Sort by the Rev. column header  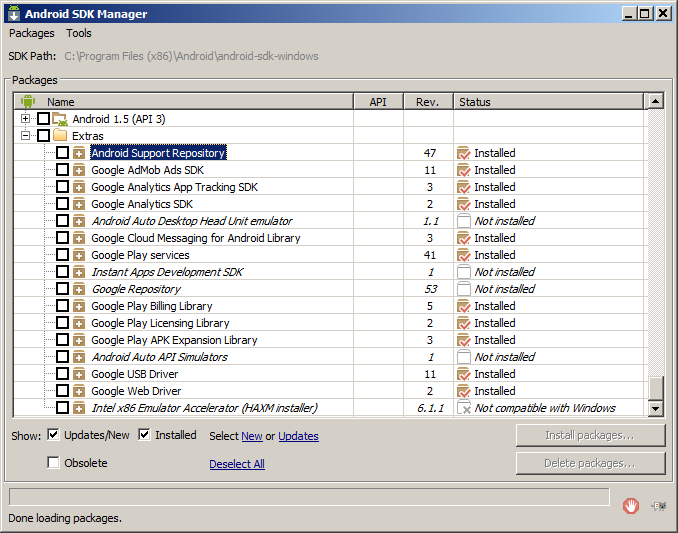tap(428, 102)
